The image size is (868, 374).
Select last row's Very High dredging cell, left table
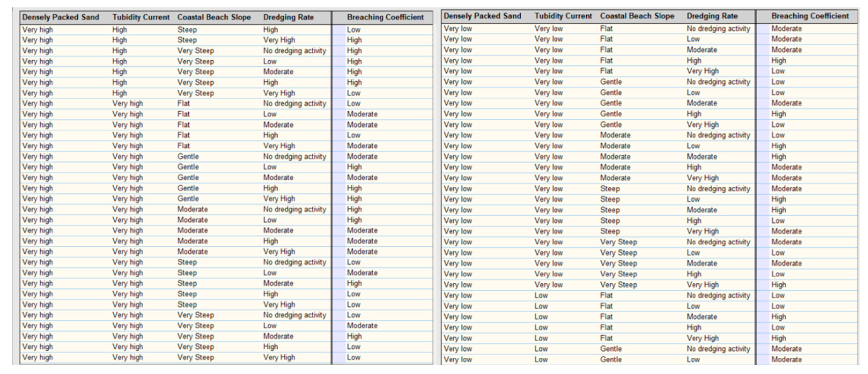279,358
